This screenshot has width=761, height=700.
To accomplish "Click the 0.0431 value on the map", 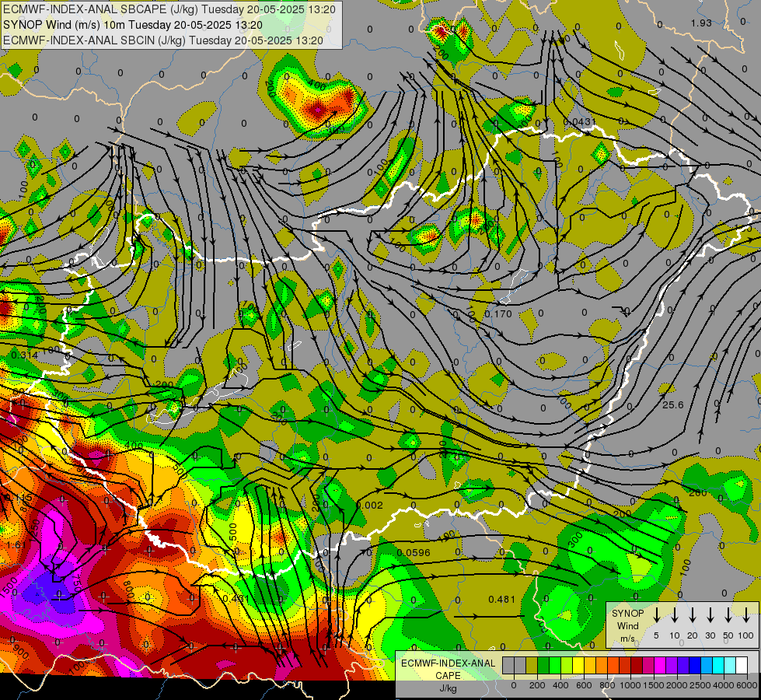I will pos(579,121).
